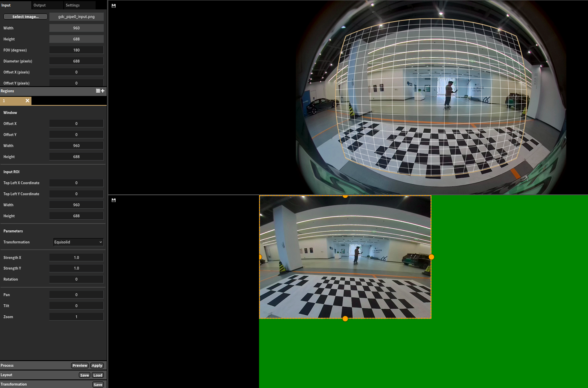This screenshot has width=588, height=388.
Task: Click the Apply button
Action: (x=97, y=366)
